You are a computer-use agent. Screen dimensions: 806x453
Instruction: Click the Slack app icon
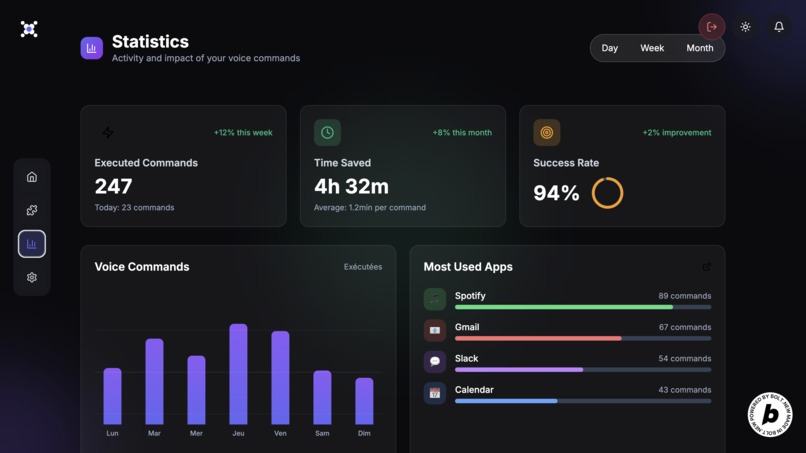(x=435, y=362)
